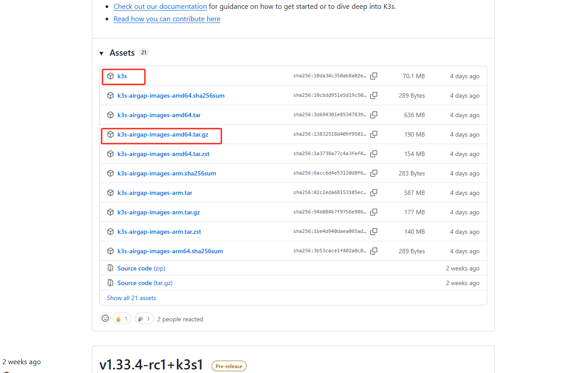588x373 pixels.
Task: Open the add reaction smiley picker
Action: (105, 318)
